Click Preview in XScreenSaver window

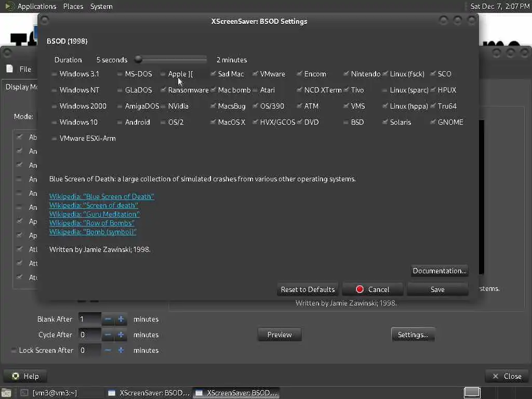tap(279, 335)
